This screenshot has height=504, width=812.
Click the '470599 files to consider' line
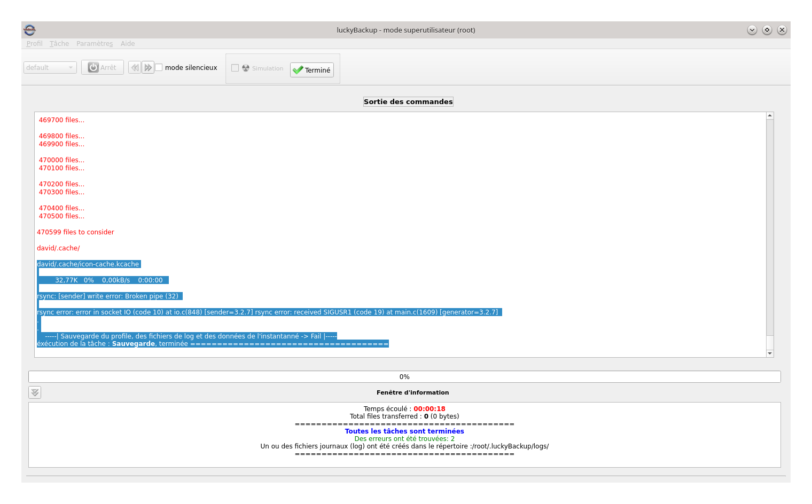[x=75, y=232]
